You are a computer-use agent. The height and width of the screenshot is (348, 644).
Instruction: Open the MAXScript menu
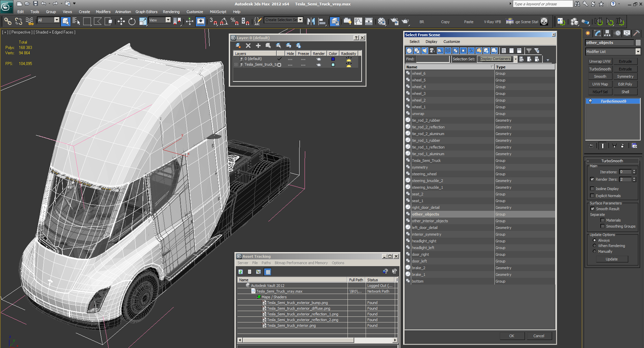pos(218,12)
